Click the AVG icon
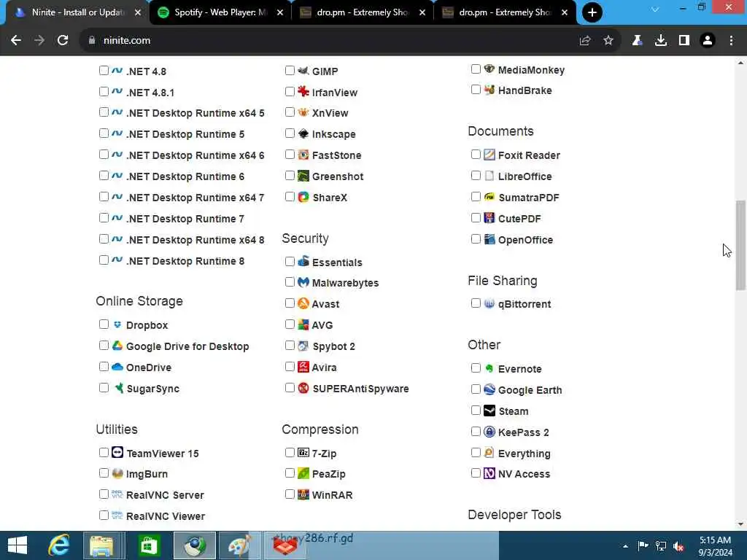747x560 pixels. click(x=303, y=324)
